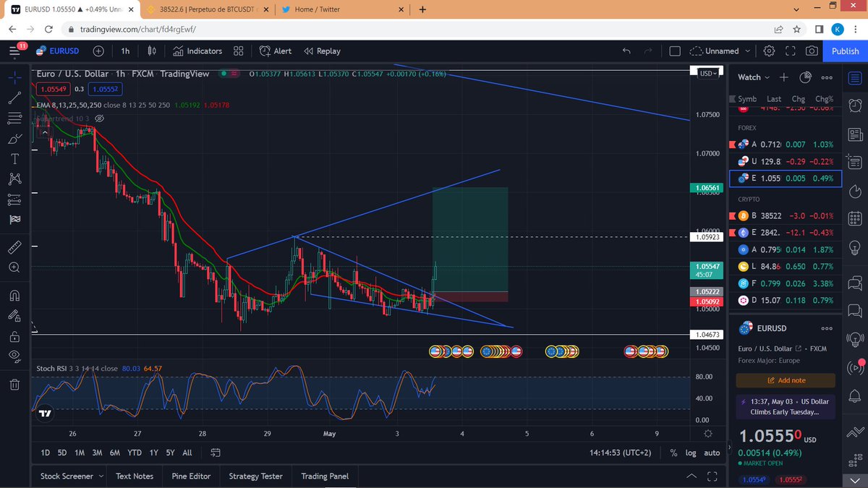Undo the last chart action
Image resolution: width=868 pixels, height=488 pixels.
626,51
